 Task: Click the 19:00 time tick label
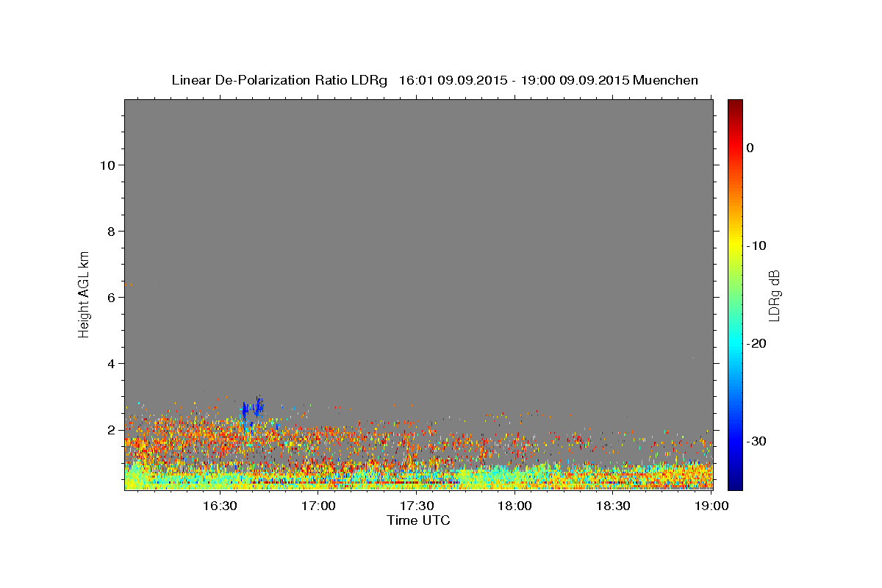pos(711,506)
